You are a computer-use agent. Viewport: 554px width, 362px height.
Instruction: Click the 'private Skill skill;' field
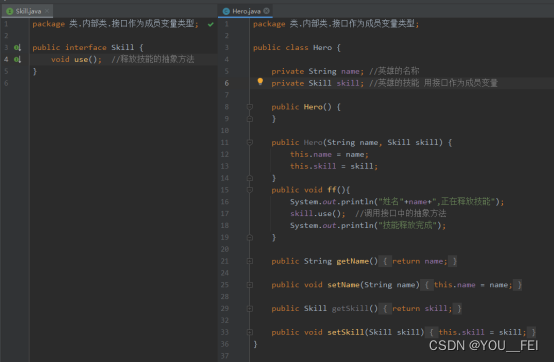coord(318,83)
